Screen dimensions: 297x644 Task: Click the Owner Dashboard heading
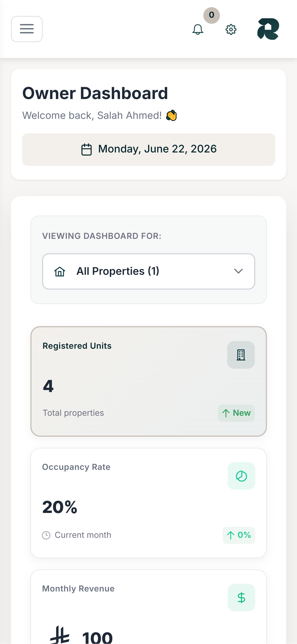coord(95,93)
